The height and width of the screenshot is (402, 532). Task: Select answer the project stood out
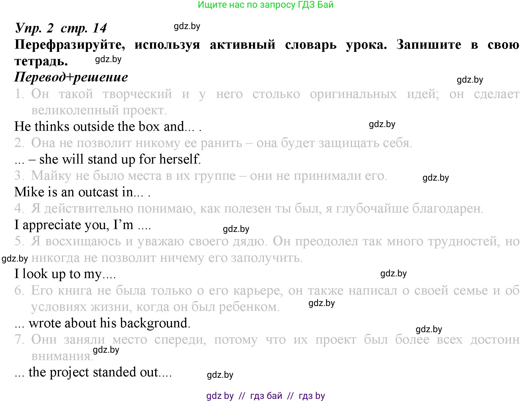(x=93, y=372)
